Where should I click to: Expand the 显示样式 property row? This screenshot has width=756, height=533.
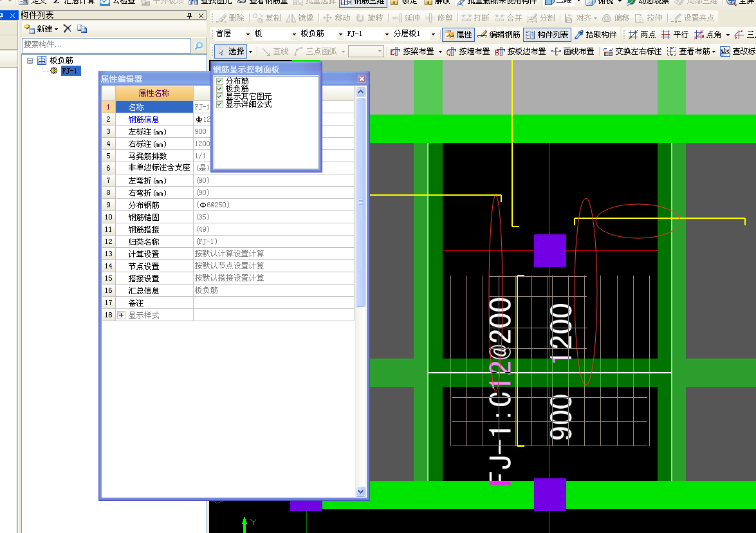point(122,315)
